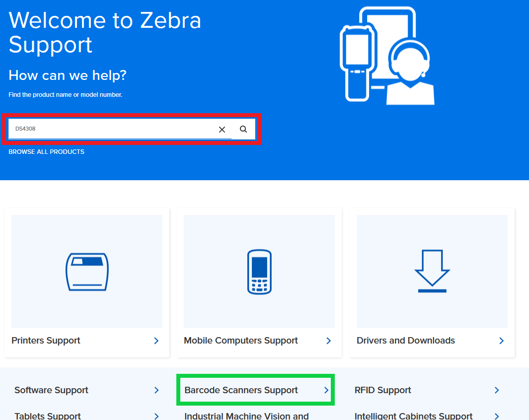Screen dimensions: 529x420
Task: Select Industrial Machine Vision support entry
Action: pos(246,416)
